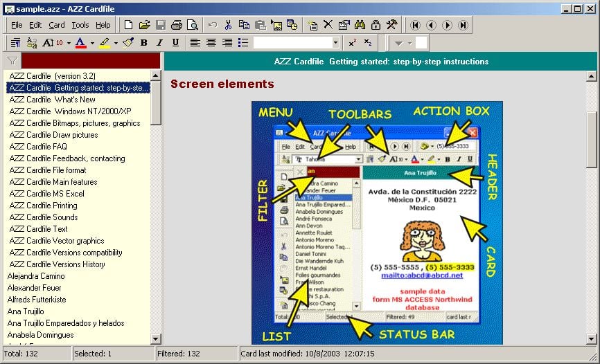Create a new file with the blank page icon
600x364 pixels.
129,25
